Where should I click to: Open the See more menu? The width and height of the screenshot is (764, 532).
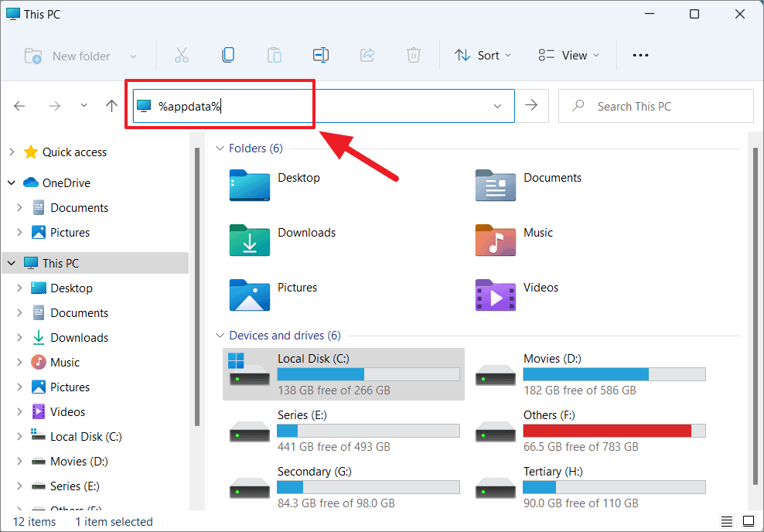[x=640, y=55]
